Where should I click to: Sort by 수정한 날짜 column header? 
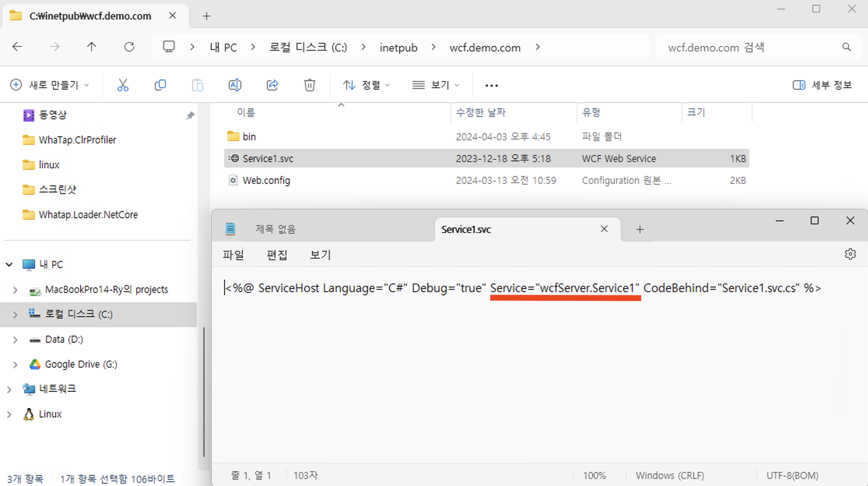480,113
